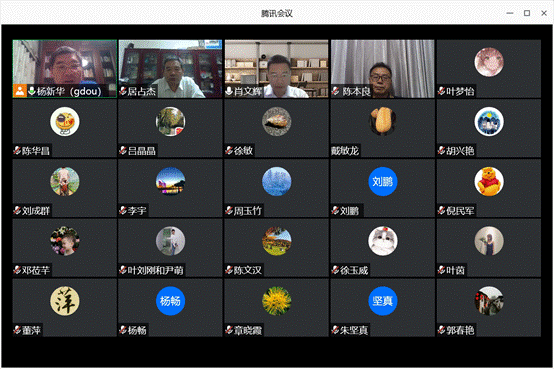Click the blue 坚真 avatar
This screenshot has height=369, width=554.
coord(383,301)
